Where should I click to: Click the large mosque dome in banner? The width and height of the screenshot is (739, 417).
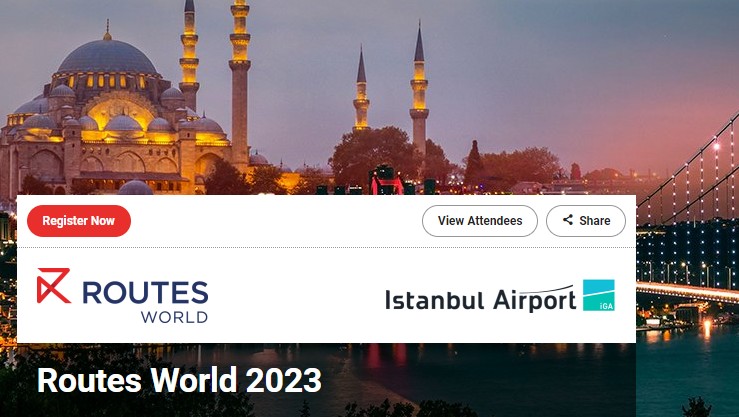[107, 57]
